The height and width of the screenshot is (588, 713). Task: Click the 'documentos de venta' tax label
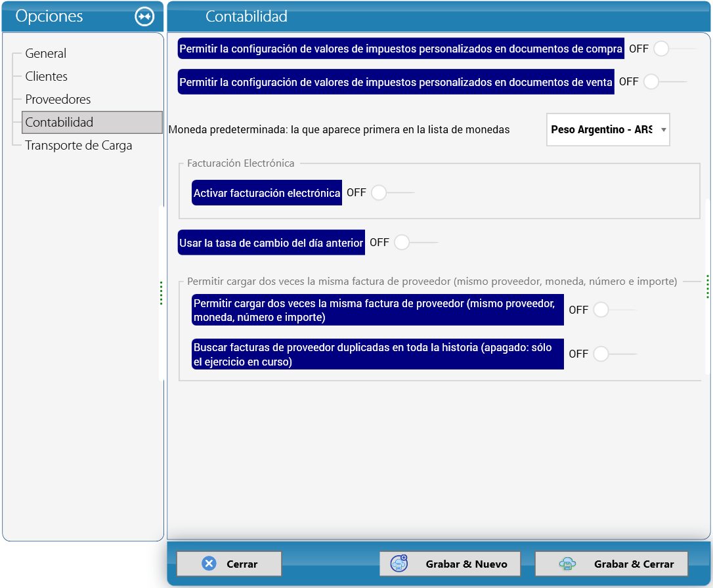point(396,82)
